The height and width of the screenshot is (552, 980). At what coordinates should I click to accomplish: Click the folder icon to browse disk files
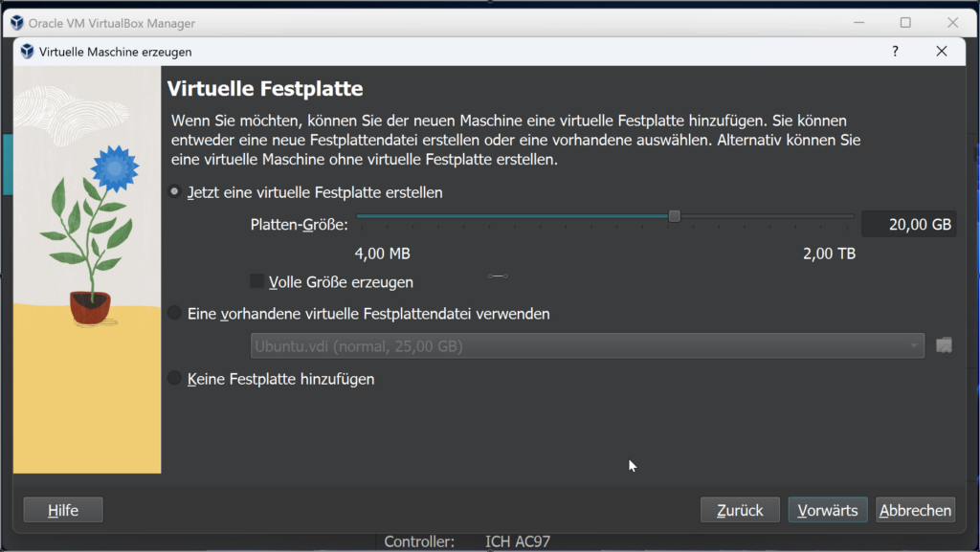pos(944,345)
